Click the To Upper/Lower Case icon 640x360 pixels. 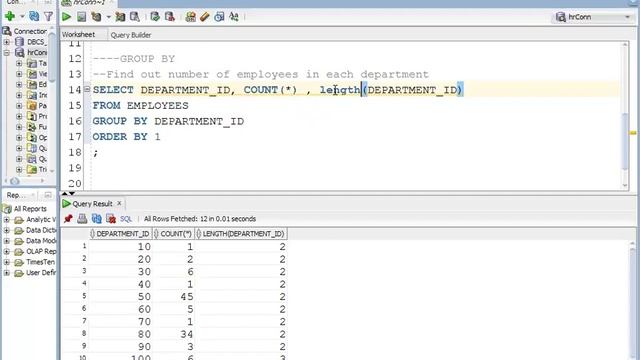click(x=234, y=17)
